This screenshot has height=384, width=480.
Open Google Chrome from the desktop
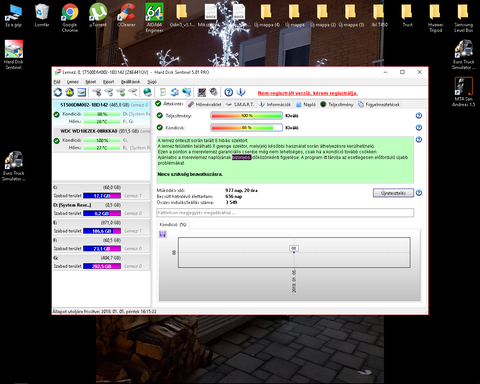70,17
